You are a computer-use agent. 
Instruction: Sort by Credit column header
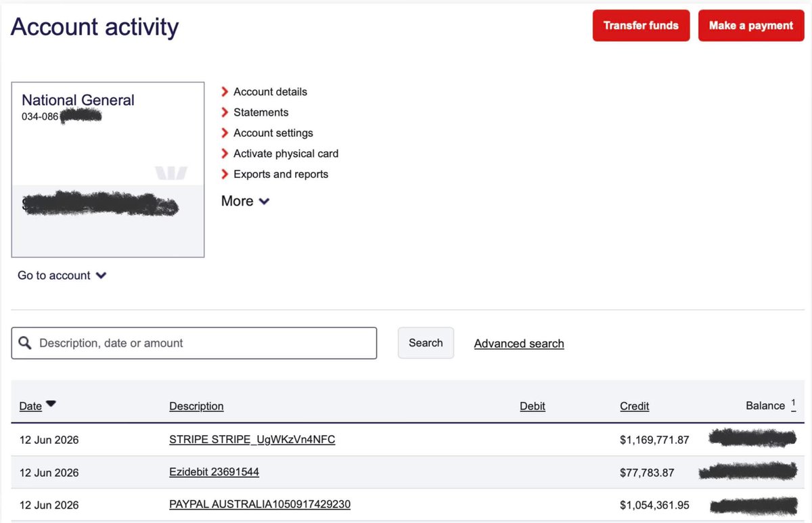(634, 407)
